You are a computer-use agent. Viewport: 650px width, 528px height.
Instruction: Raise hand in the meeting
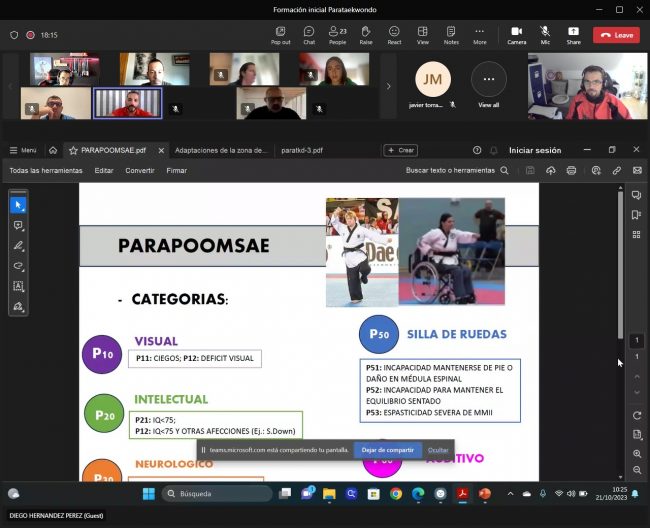pyautogui.click(x=366, y=34)
